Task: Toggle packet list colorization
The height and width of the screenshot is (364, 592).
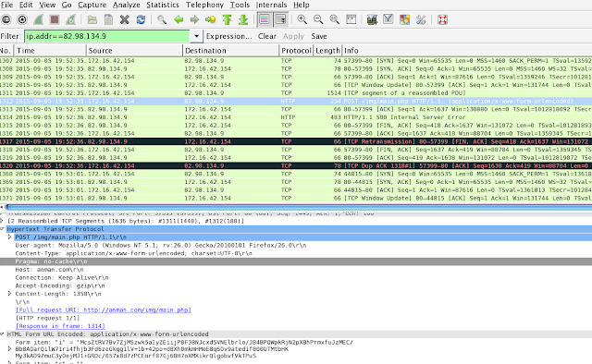Action: coord(265,19)
